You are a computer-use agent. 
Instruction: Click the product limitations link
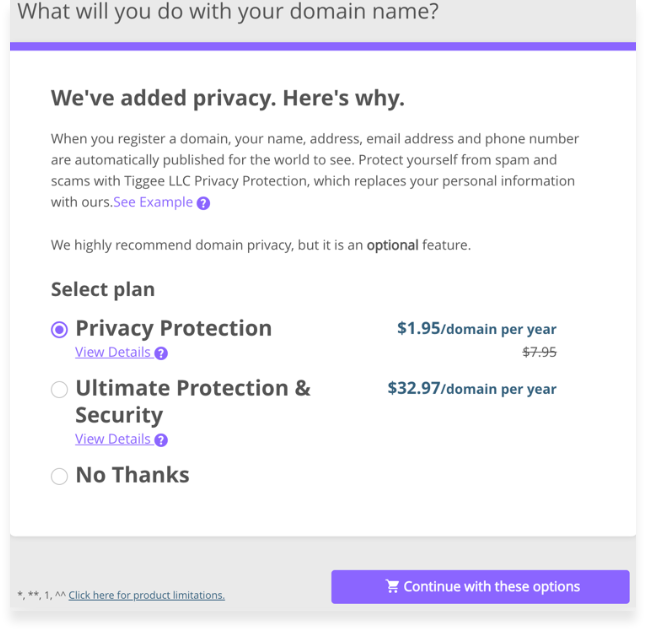click(146, 595)
